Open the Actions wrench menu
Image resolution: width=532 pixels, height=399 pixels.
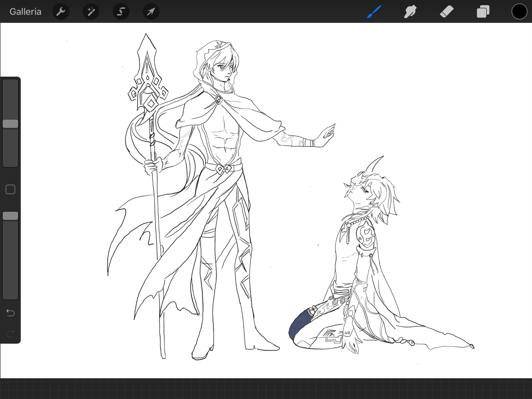[61, 12]
